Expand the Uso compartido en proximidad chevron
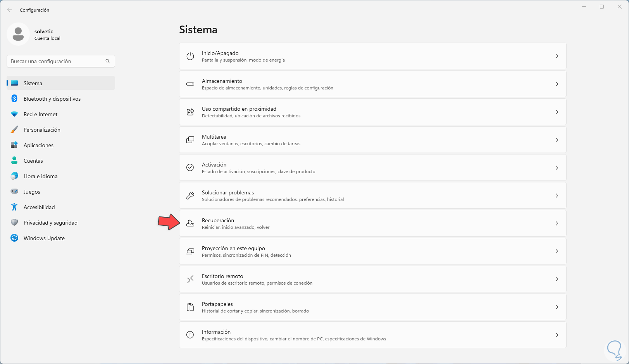This screenshot has width=629, height=364. click(557, 112)
